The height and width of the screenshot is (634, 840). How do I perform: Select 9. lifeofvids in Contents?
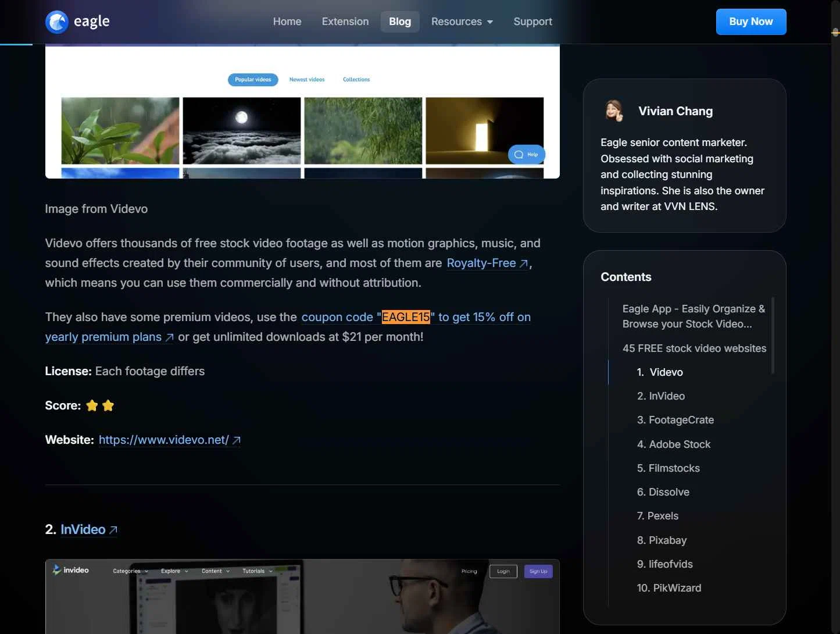click(665, 564)
